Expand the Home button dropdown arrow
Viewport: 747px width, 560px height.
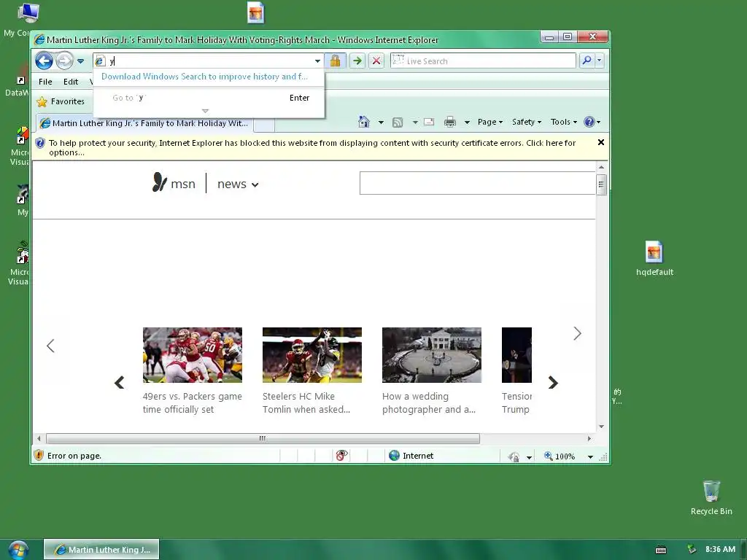[x=381, y=122]
